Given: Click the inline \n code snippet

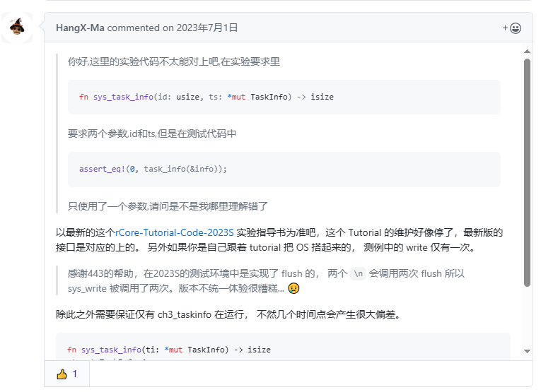Looking at the screenshot, I should point(359,273).
